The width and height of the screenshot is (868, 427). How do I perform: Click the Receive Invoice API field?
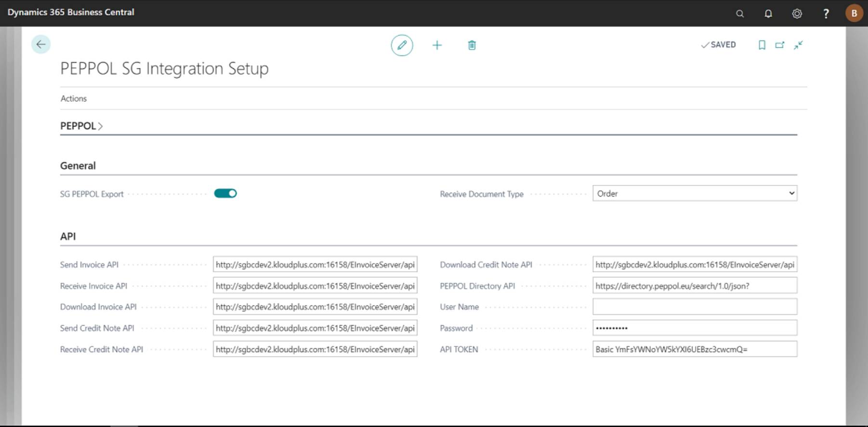(x=315, y=286)
